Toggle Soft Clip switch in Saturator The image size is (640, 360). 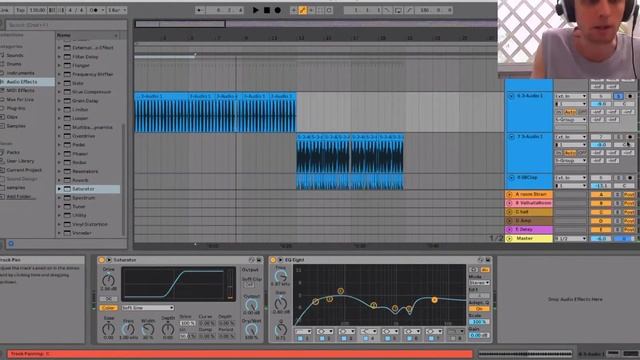pyautogui.click(x=249, y=284)
